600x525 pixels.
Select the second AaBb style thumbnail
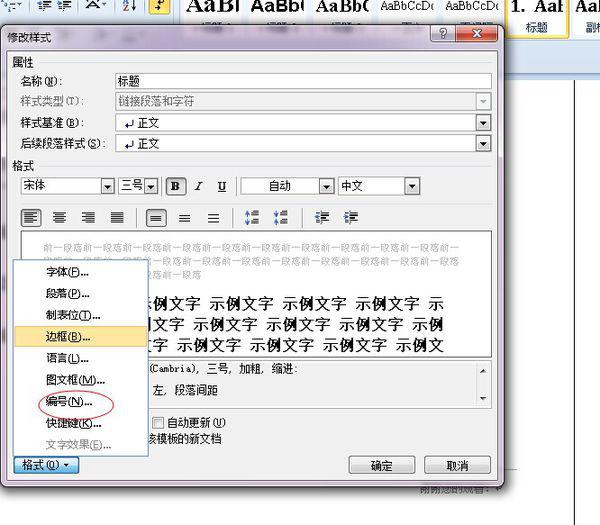tap(277, 11)
